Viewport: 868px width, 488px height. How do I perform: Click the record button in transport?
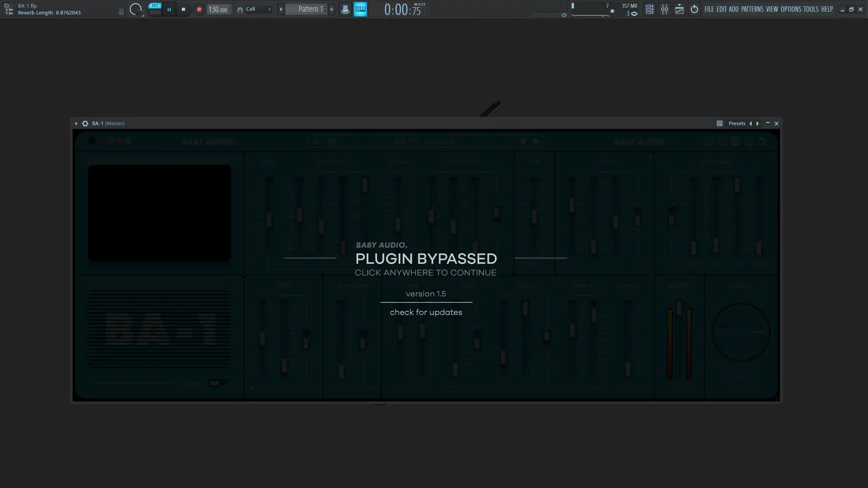(199, 9)
